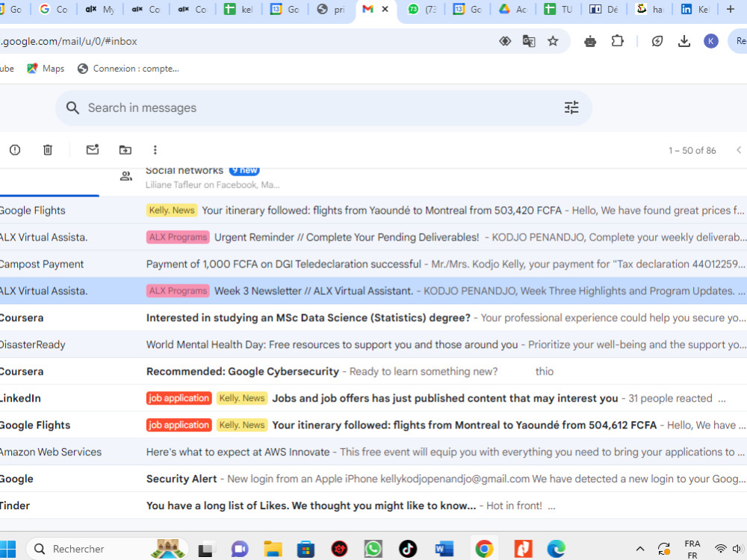This screenshot has width=747, height=560.
Task: Open WhatsApp from the taskbar
Action: [373, 549]
